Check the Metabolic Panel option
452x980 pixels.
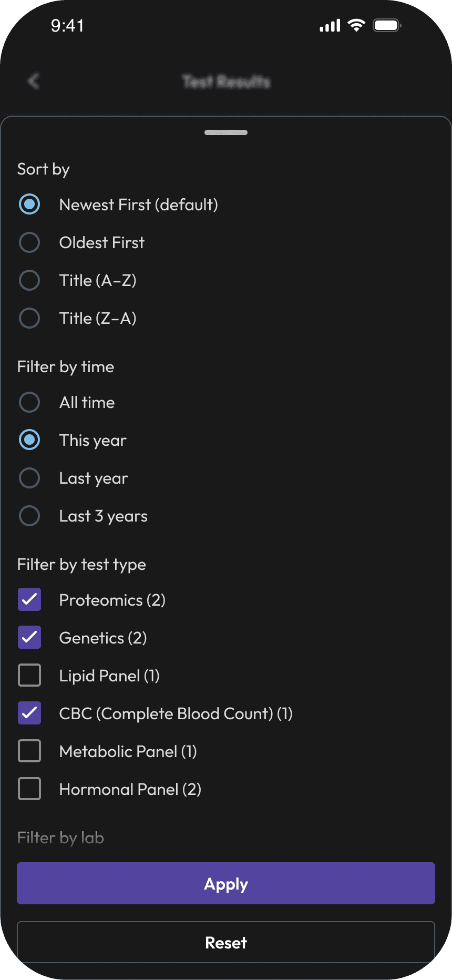point(29,751)
